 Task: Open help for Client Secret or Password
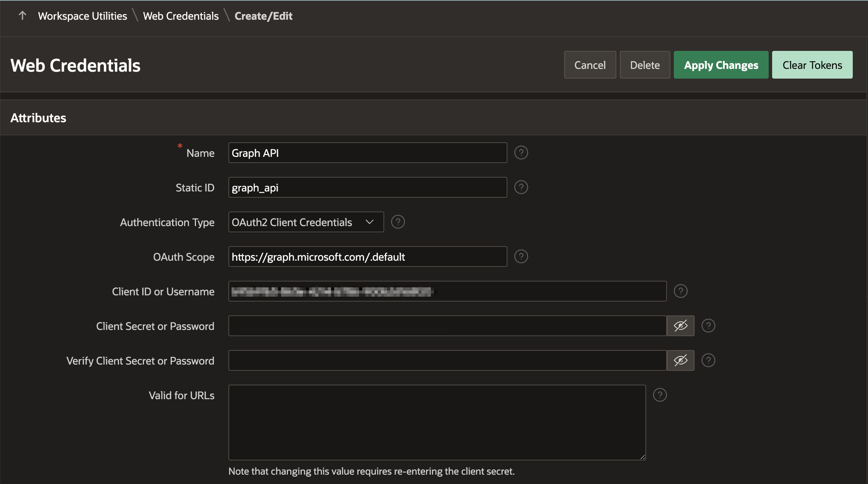(x=708, y=326)
